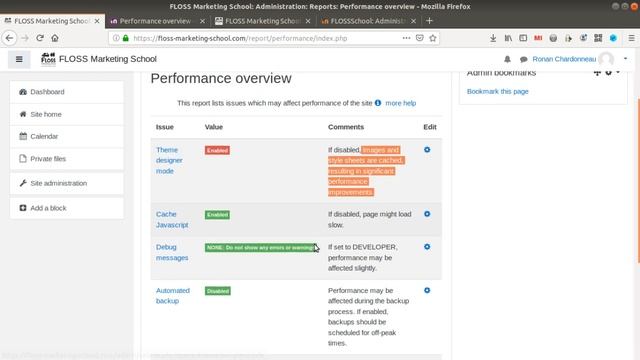Close the first FLOSS Marketing School tab
The image size is (640, 360).
pos(97,21)
